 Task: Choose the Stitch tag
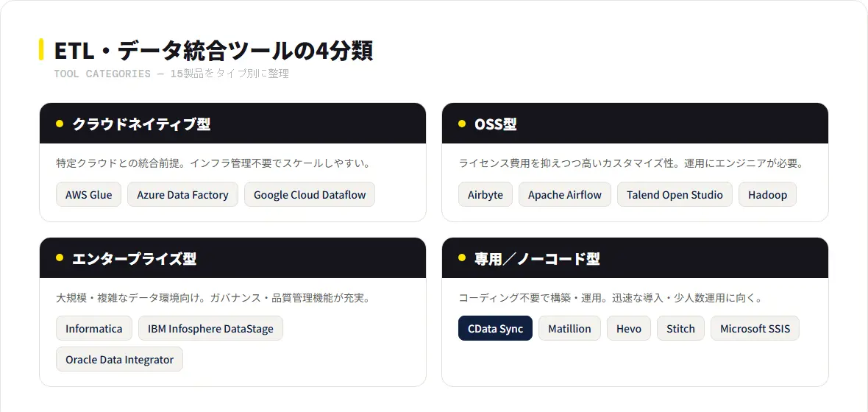click(x=681, y=328)
